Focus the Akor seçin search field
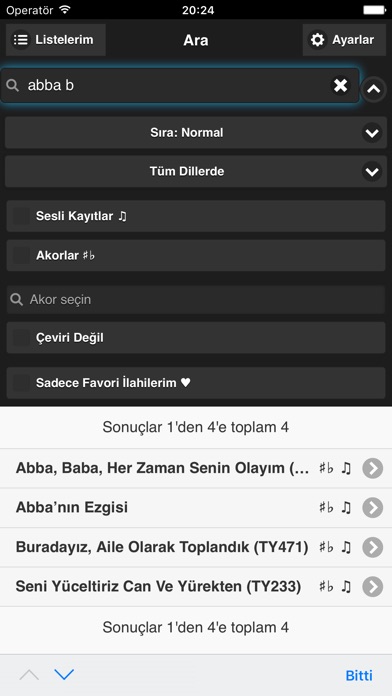Image resolution: width=392 pixels, height=696 pixels. tap(196, 300)
